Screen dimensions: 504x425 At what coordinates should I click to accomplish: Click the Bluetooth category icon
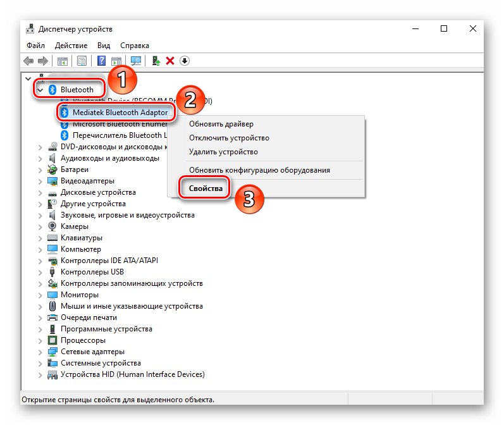pyautogui.click(x=52, y=90)
